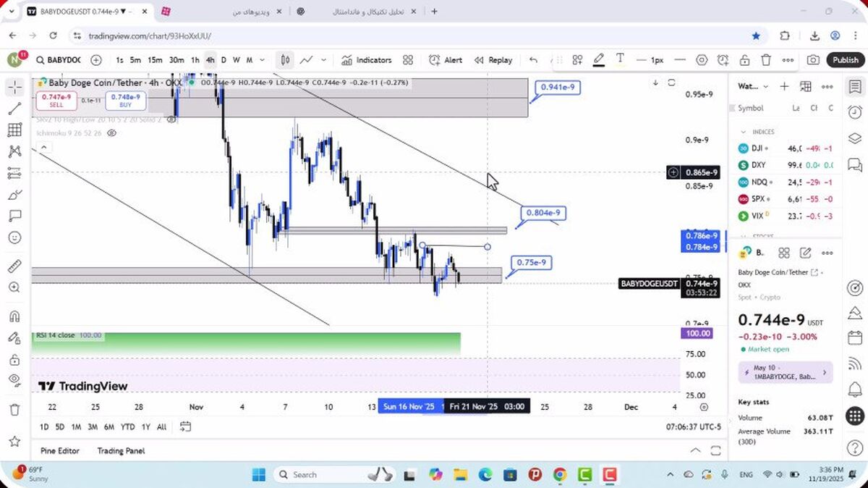Select the 4h timeframe
The width and height of the screenshot is (868, 488).
[210, 60]
